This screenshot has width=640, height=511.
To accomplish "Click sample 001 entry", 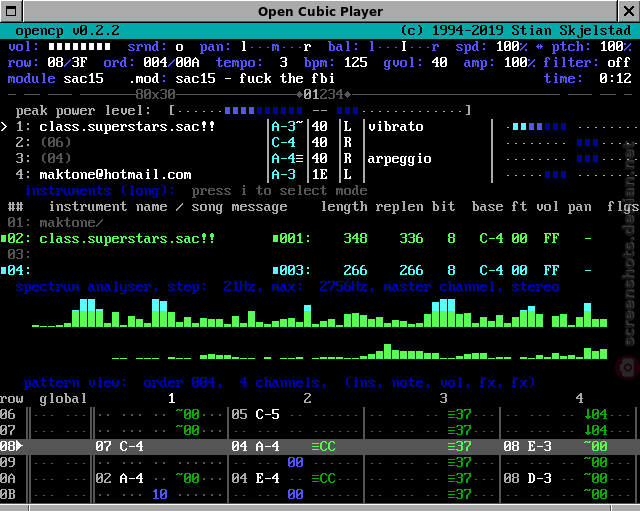I will pos(292,238).
